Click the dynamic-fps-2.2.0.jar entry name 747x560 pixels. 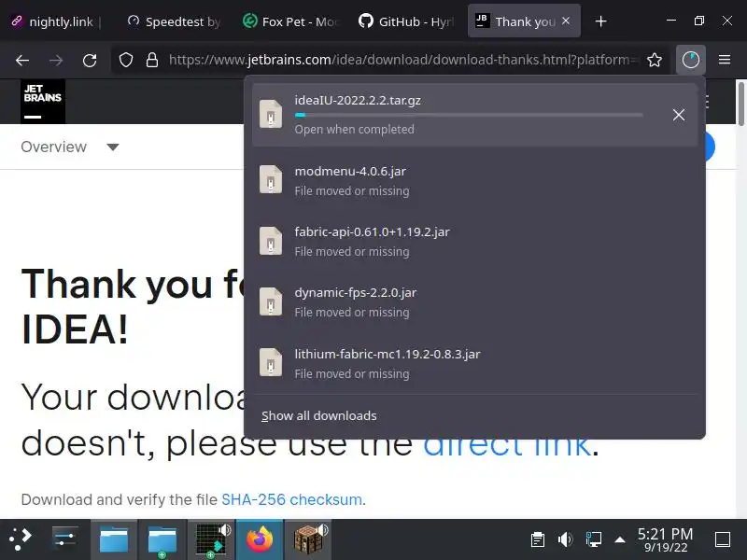pyautogui.click(x=356, y=292)
